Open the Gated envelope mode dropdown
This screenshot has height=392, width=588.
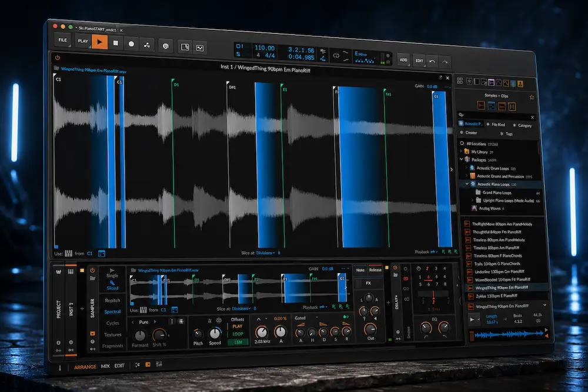point(306,318)
